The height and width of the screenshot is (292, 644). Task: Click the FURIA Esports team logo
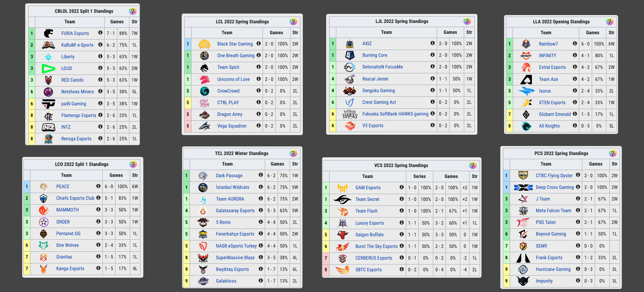click(x=49, y=33)
